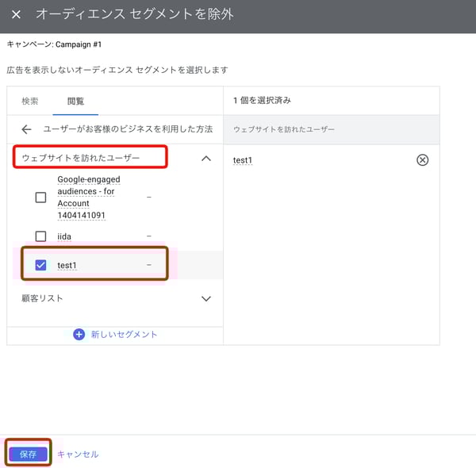The image size is (476, 468).
Task: Close the audience segment exclusion dialog
Action: point(16,15)
